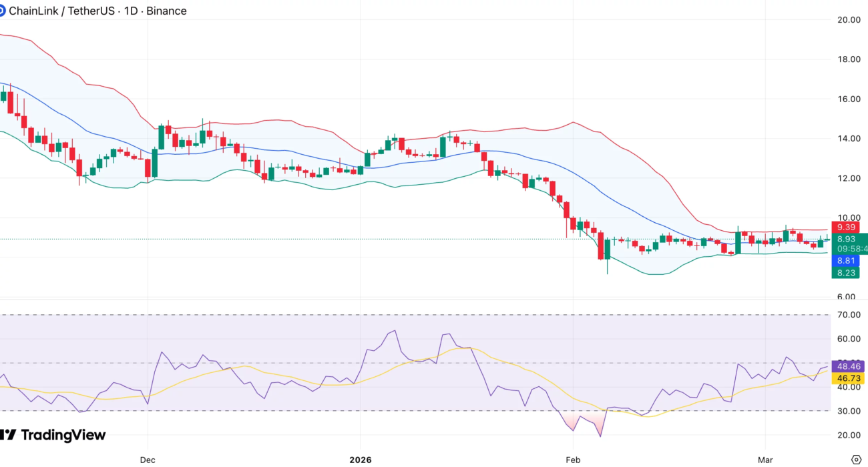
Task: Select the green 8.93 current price label
Action: tap(846, 239)
